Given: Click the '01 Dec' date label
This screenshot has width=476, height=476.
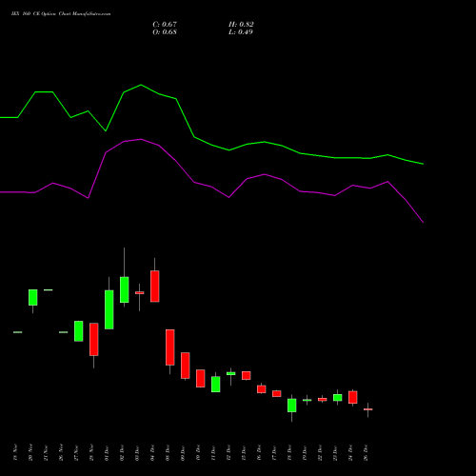Looking at the screenshot, I should (107, 452).
